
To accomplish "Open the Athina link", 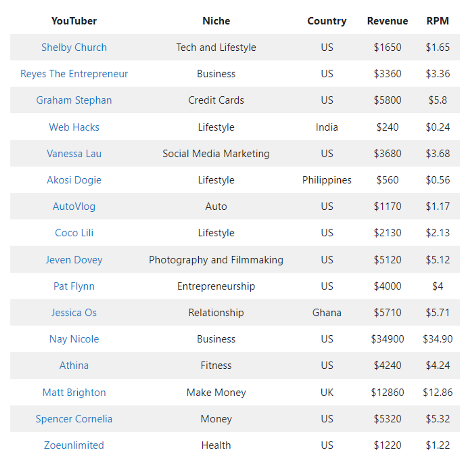I will coord(74,365).
